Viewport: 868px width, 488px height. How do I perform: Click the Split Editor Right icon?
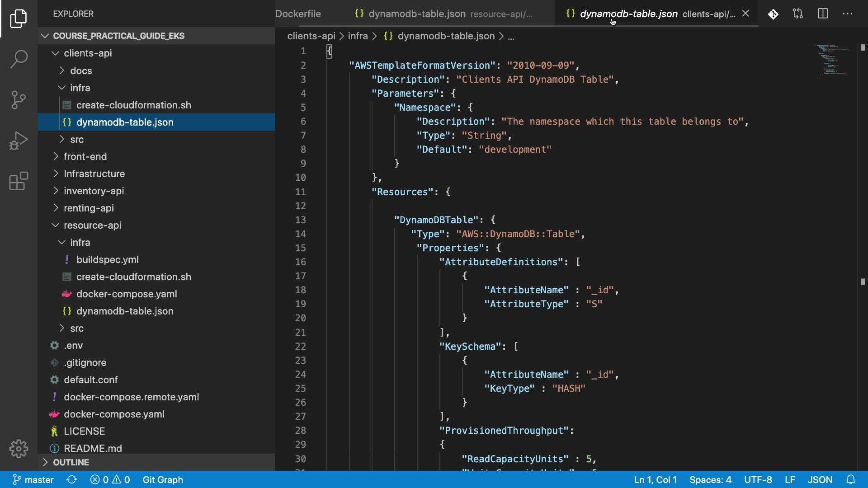(x=823, y=14)
